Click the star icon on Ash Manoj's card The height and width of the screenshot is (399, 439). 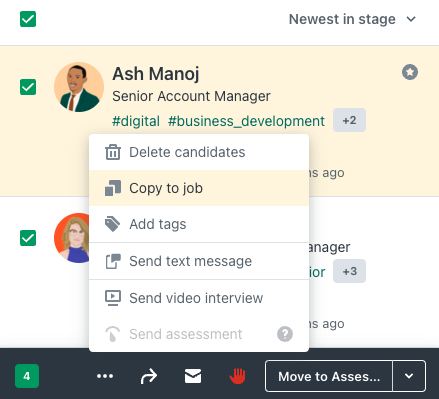coord(410,72)
